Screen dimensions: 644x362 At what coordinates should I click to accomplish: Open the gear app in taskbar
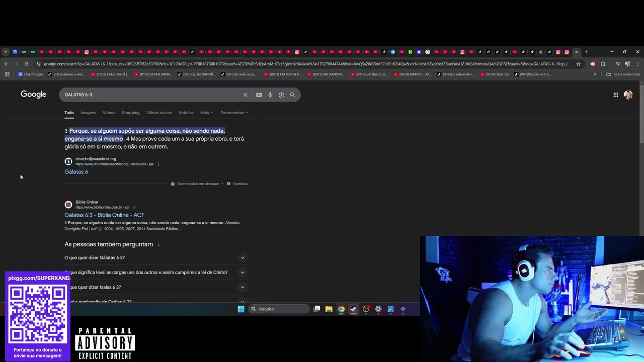pos(378,309)
